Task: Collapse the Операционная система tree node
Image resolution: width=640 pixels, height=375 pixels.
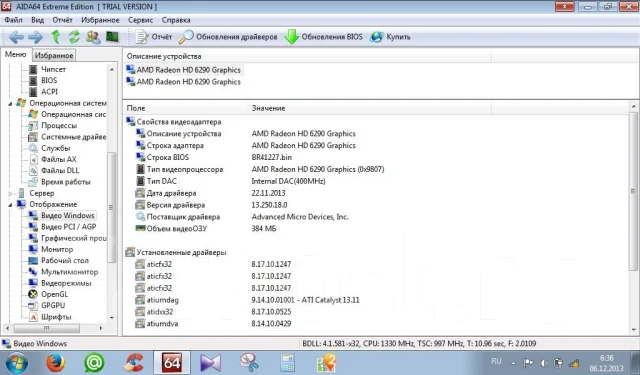Action: coord(11,104)
